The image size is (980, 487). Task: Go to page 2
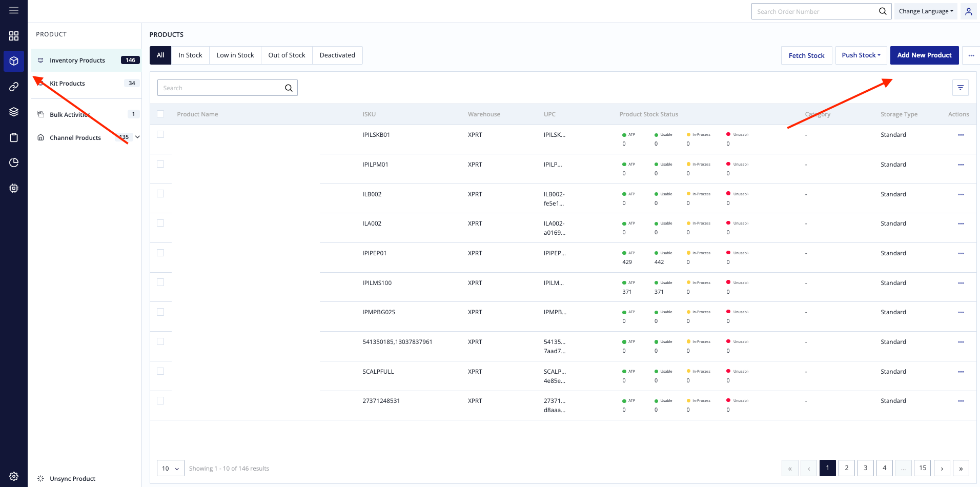[847, 468]
